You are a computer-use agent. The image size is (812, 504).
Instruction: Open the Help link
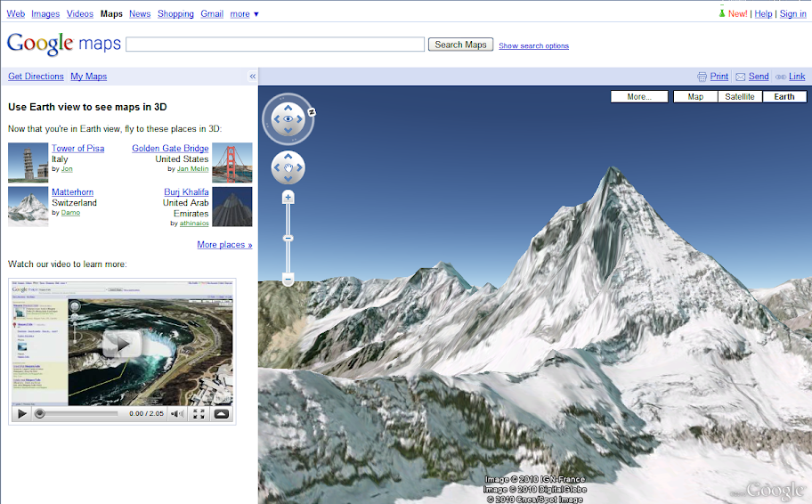(763, 14)
